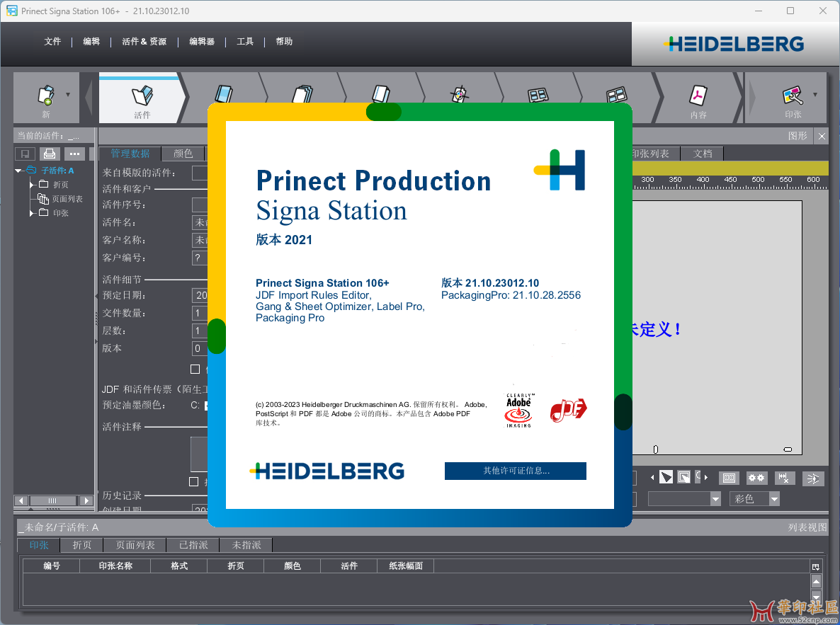This screenshot has height=625, width=840.
Task: Click left arrow of tree horizontal scrollbar
Action: tap(21, 500)
